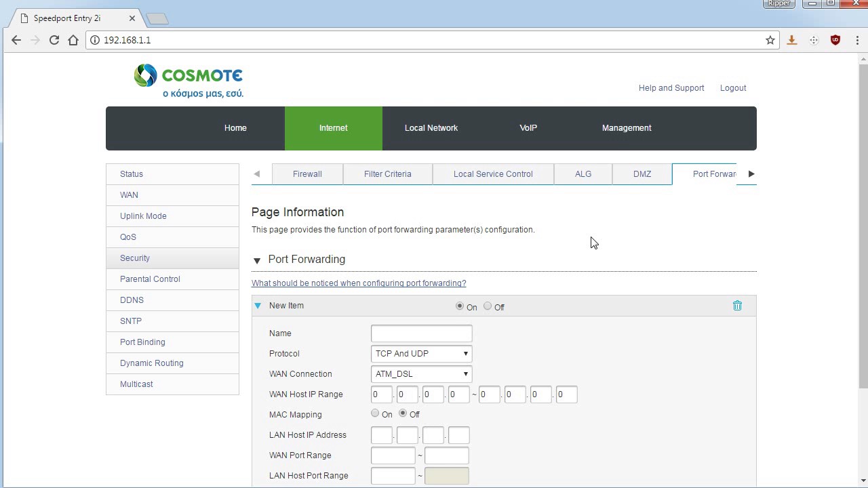Open Help and Support link
Image resolution: width=868 pixels, height=488 pixels.
[671, 88]
